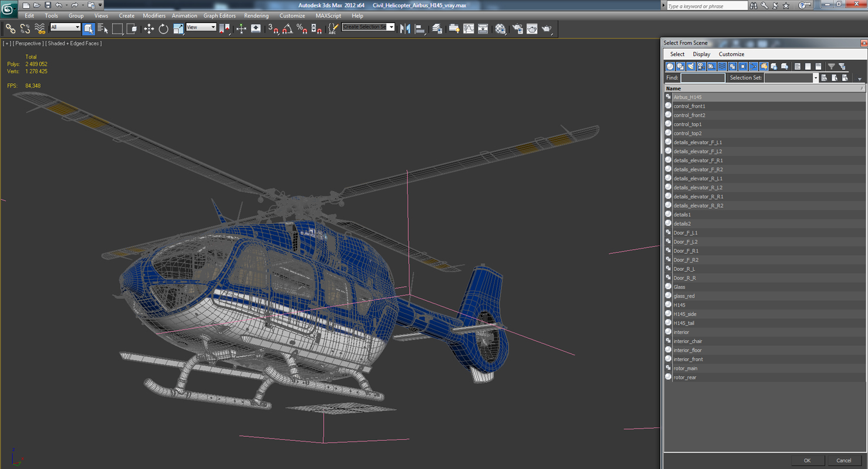Select the Unlink Selection tool
Viewport: 868px width, 469px height.
tap(25, 29)
